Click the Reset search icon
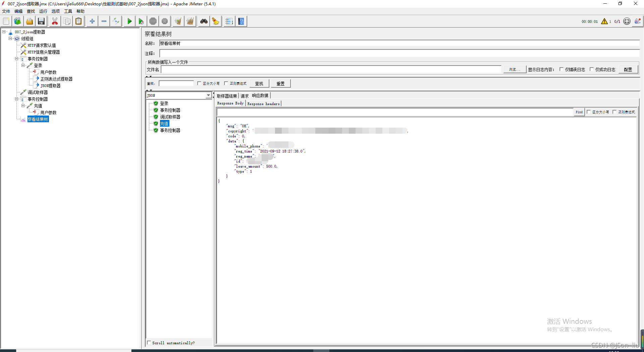Image resolution: width=644 pixels, height=352 pixels. (x=216, y=21)
